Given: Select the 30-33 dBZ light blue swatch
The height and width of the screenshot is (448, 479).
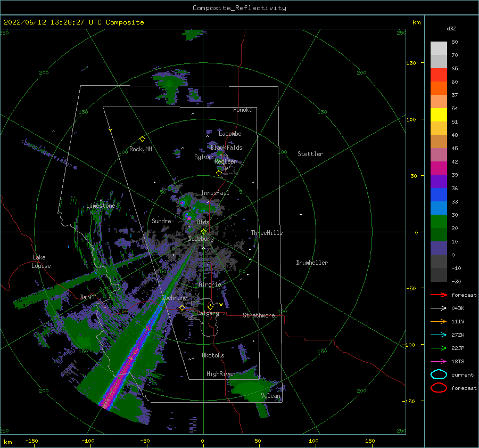Looking at the screenshot, I should pos(439,208).
